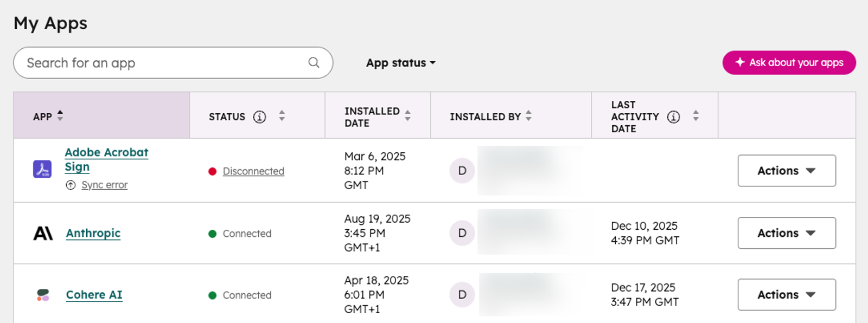
Task: Click the Last Activity Date info icon
Action: [x=673, y=117]
